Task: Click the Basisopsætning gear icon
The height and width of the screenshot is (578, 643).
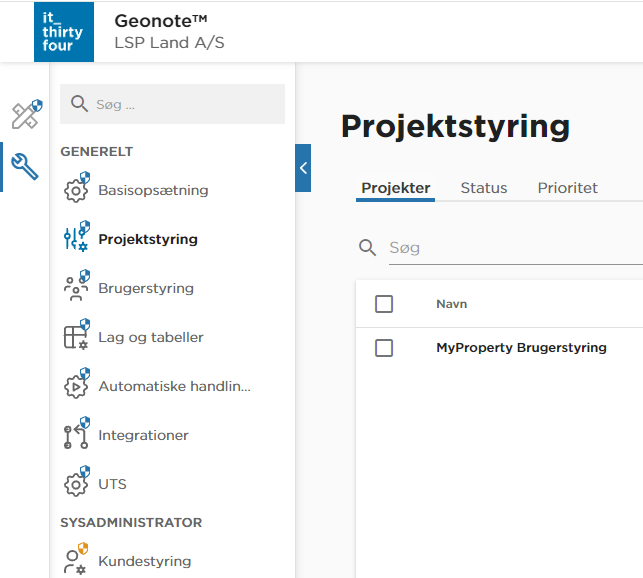Action: (76, 190)
